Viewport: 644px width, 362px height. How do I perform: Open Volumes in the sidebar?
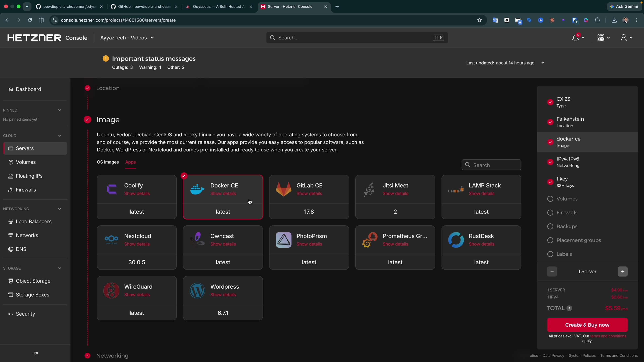tap(35, 162)
